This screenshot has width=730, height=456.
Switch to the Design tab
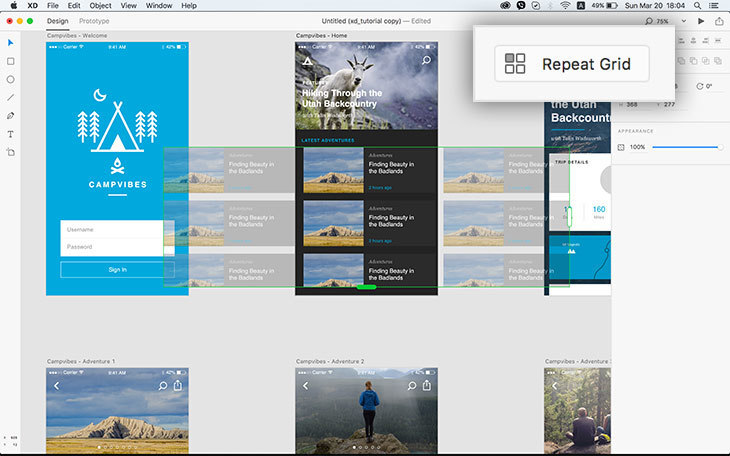point(57,21)
